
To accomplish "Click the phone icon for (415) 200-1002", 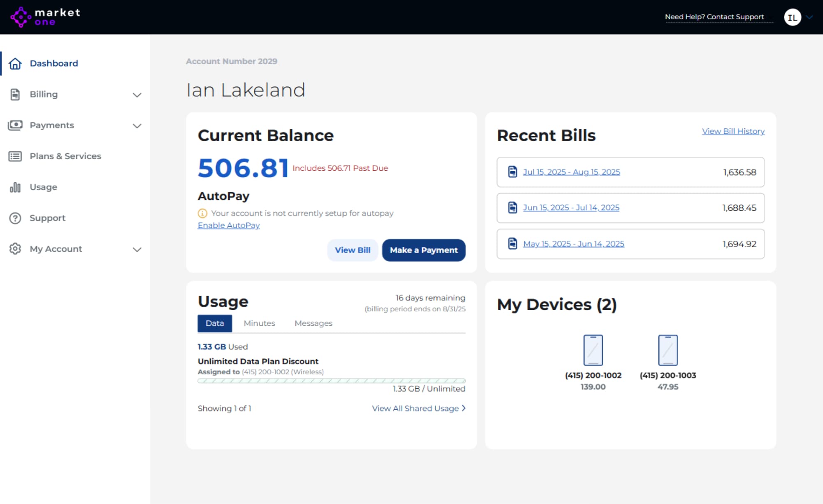I will 593,350.
